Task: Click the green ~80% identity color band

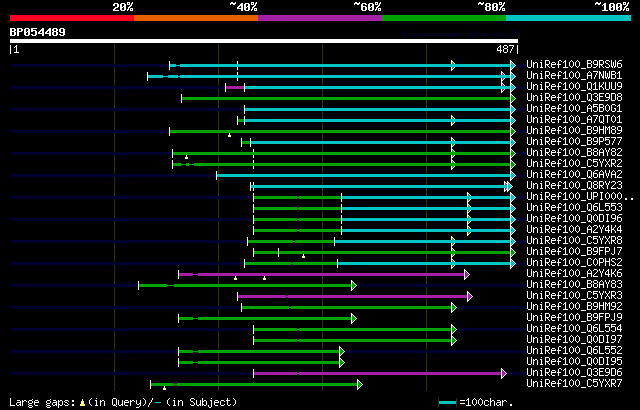Action: pyautogui.click(x=444, y=18)
